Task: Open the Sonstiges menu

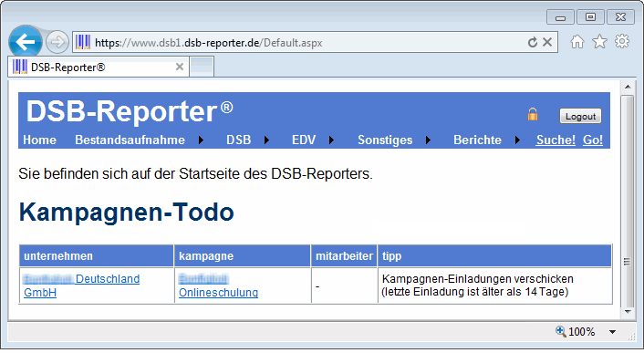Action: tap(385, 140)
